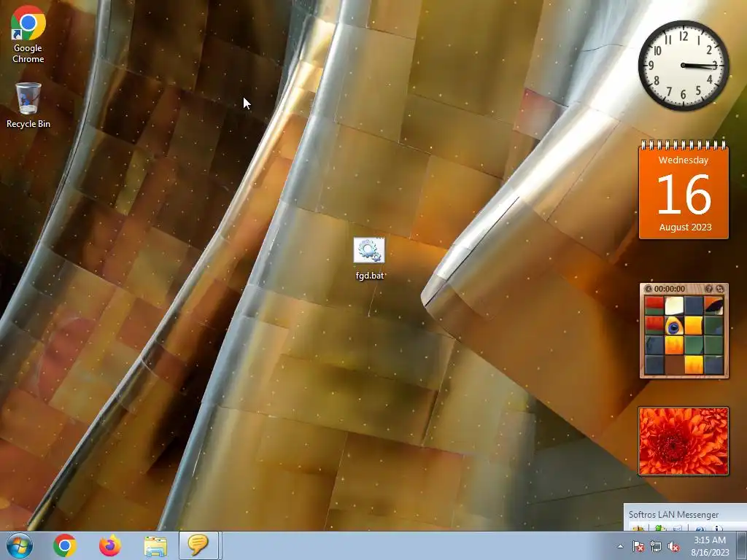Viewport: 747px width, 560px height.
Task: Click the Google Chrome label text
Action: point(28,53)
